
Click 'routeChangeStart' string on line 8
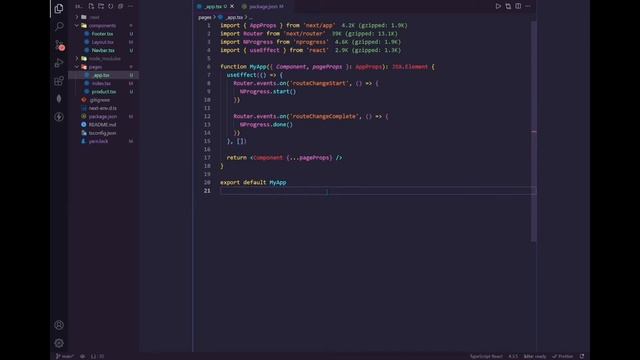pos(320,83)
